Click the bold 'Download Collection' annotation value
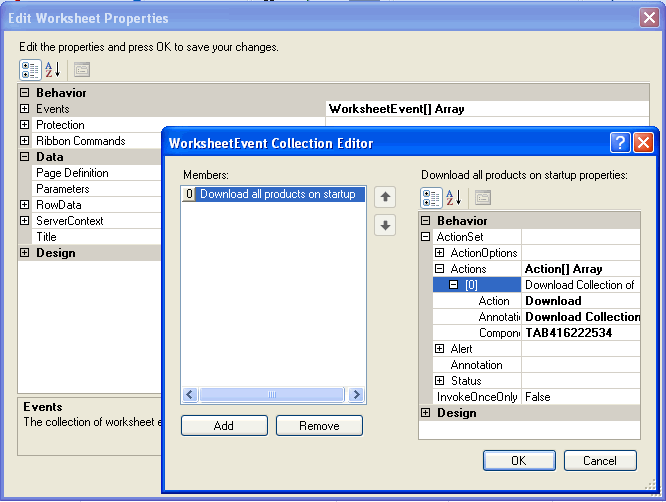 582,317
